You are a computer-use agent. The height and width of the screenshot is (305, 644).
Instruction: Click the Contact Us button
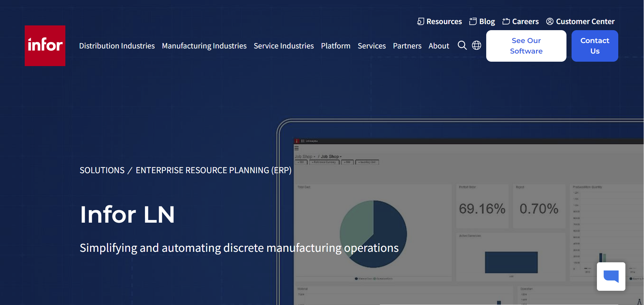[x=595, y=46]
